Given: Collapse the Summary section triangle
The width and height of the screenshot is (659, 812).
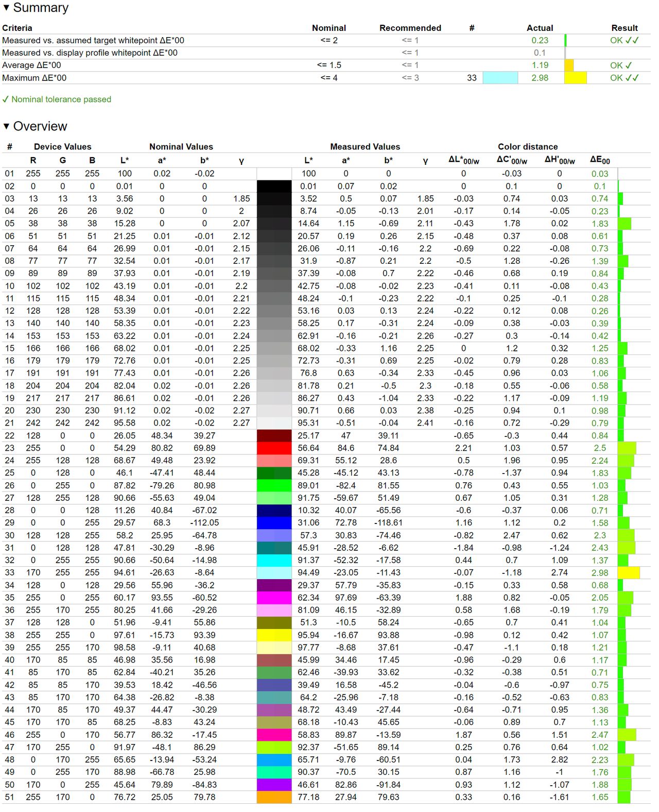Looking at the screenshot, I should (6, 8).
